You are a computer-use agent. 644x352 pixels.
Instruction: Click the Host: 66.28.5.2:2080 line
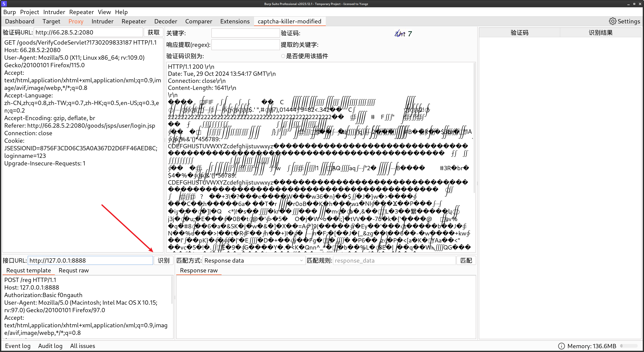[x=32, y=50]
